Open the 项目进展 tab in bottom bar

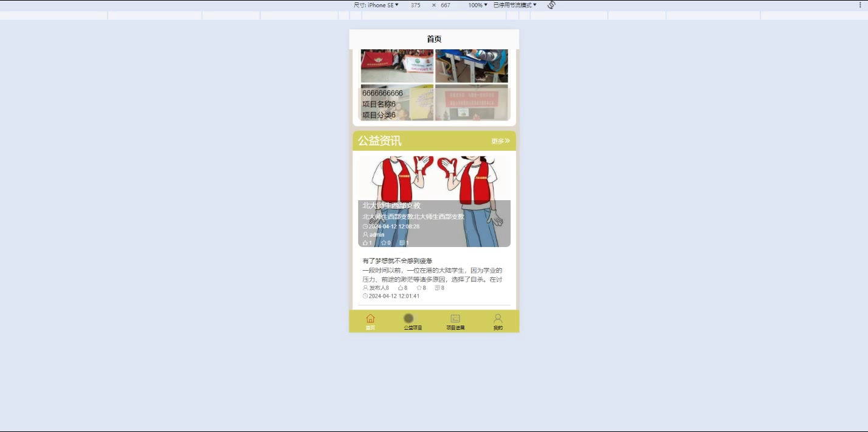pos(455,321)
